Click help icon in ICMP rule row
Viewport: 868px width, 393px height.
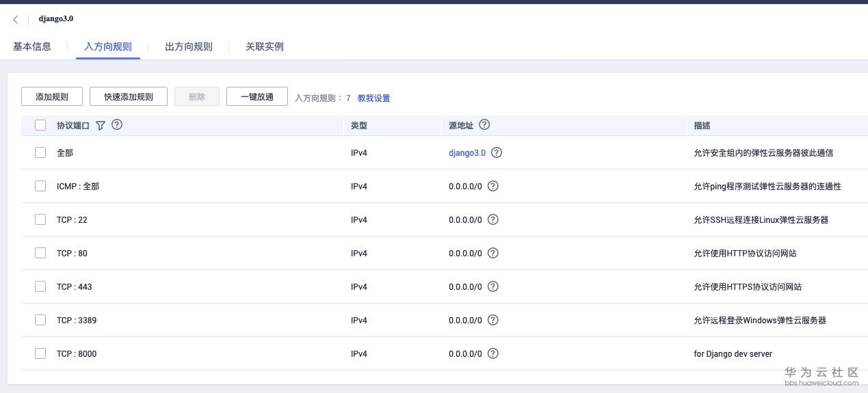tap(493, 186)
